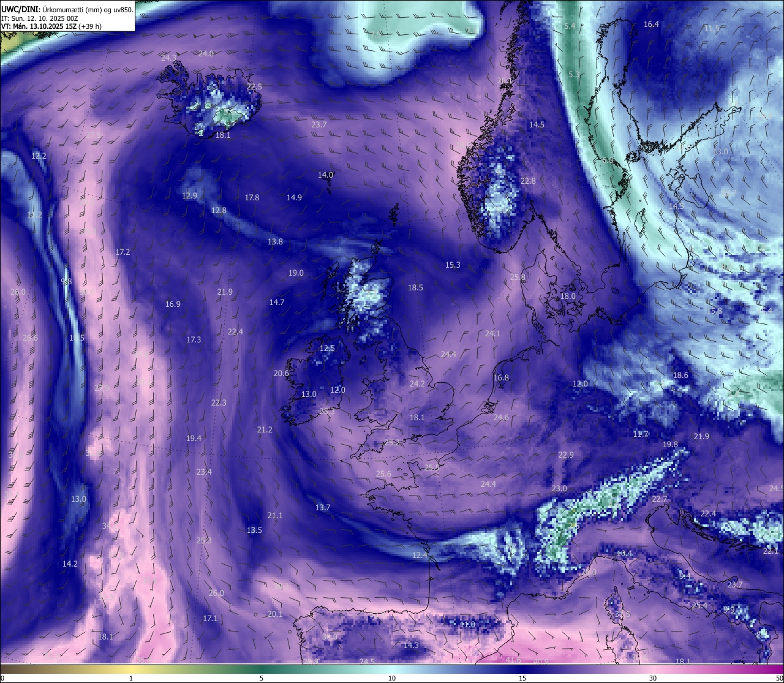This screenshot has height=683, width=784.
Task: Click the 19.4 value on the map
Action: click(194, 438)
